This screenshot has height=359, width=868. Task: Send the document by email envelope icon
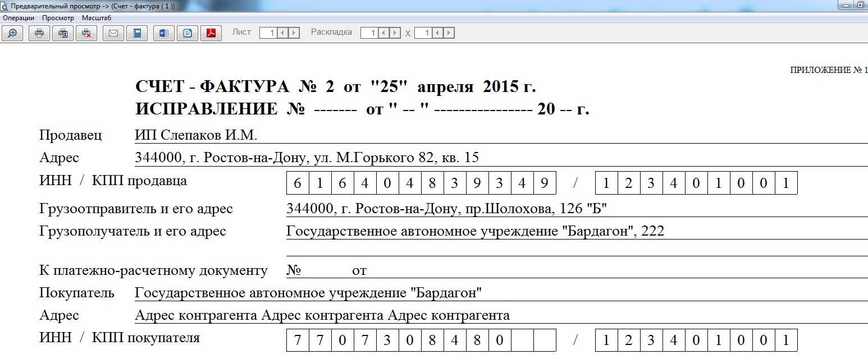113,33
